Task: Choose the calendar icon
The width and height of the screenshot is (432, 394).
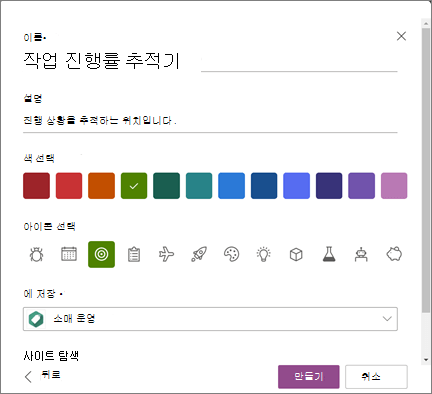Action: [69, 254]
